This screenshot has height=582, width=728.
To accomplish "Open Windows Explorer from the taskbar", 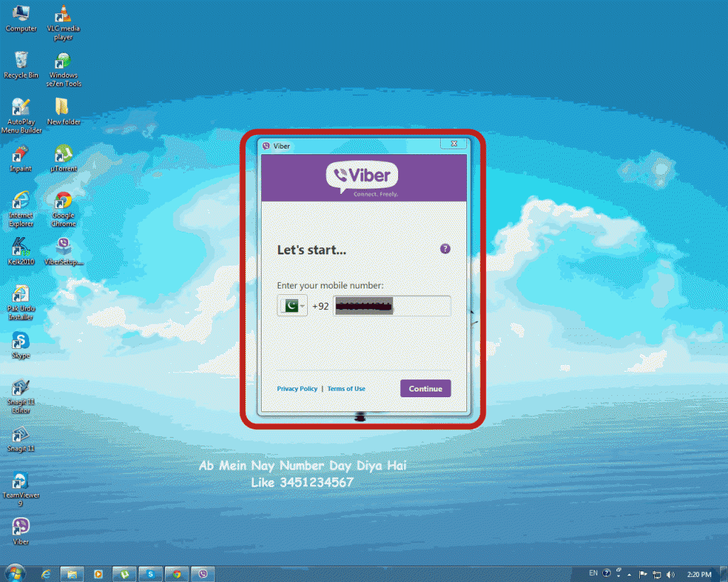I will point(72,574).
